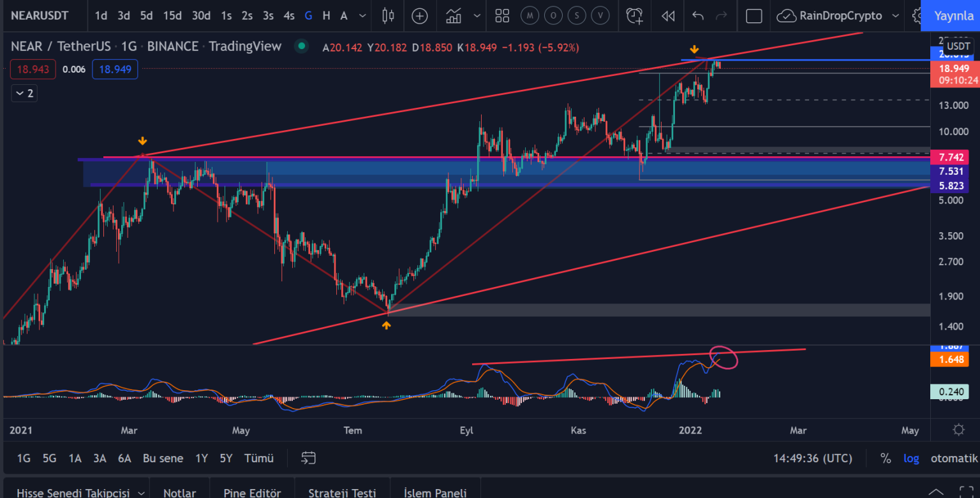The image size is (980, 498).
Task: Click the NEARUSDT symbol search field
Action: tap(40, 16)
